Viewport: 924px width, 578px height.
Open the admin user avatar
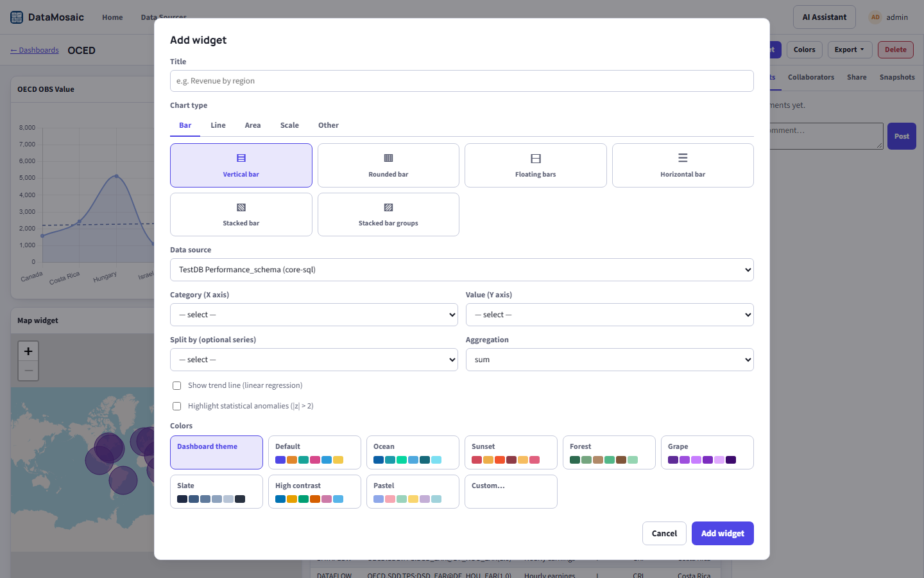pyautogui.click(x=875, y=17)
